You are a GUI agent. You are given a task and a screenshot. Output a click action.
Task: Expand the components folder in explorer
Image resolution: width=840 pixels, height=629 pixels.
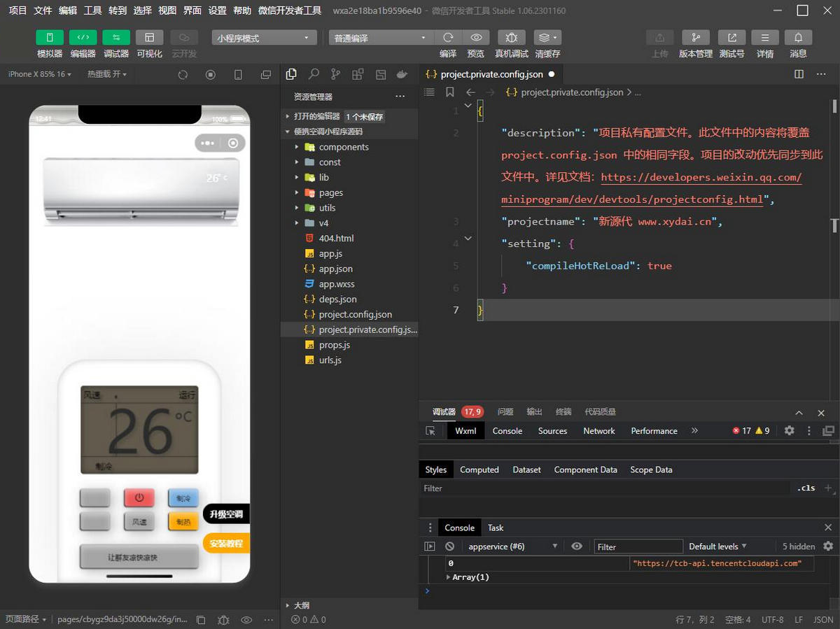343,147
